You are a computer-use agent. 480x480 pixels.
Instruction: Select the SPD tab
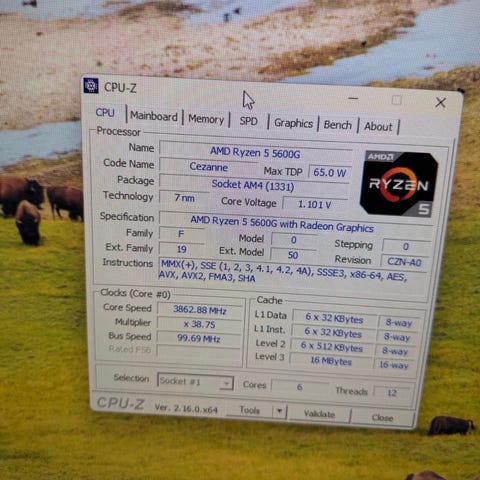[x=249, y=121]
